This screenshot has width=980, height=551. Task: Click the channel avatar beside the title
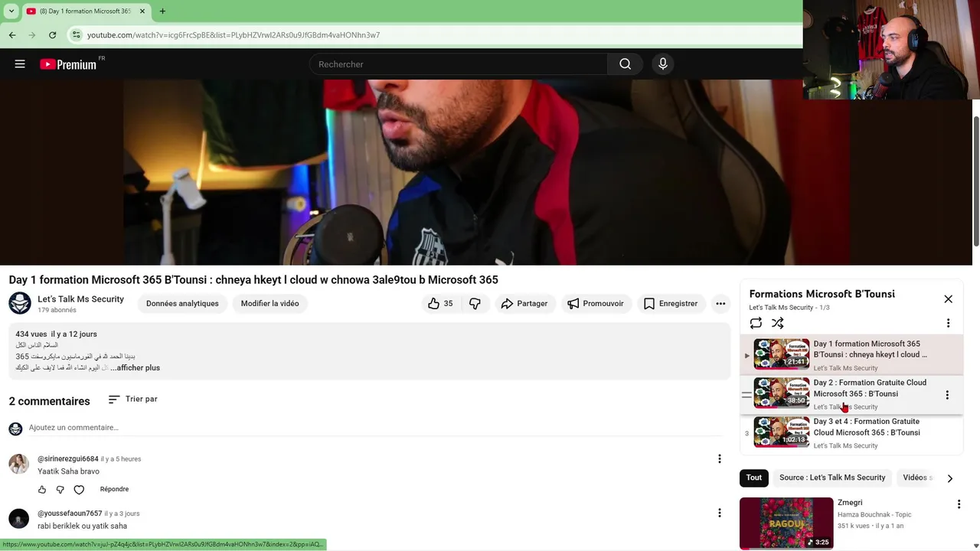20,303
